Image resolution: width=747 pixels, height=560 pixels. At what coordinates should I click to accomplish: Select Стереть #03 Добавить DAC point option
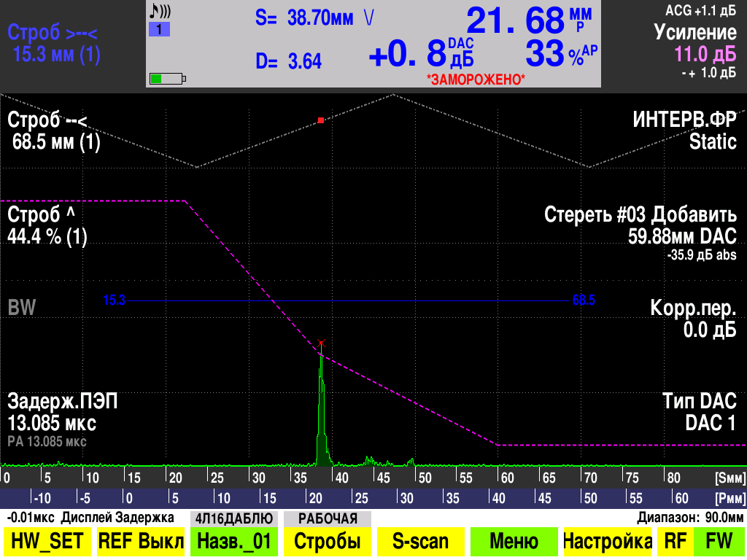point(640,226)
